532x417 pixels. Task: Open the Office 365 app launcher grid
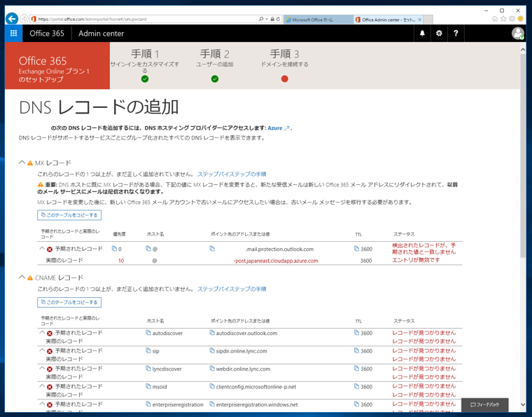(13, 33)
